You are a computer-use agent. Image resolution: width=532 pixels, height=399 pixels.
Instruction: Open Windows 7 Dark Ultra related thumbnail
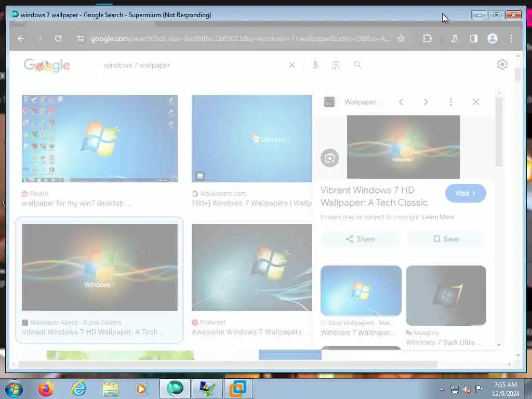[446, 296]
